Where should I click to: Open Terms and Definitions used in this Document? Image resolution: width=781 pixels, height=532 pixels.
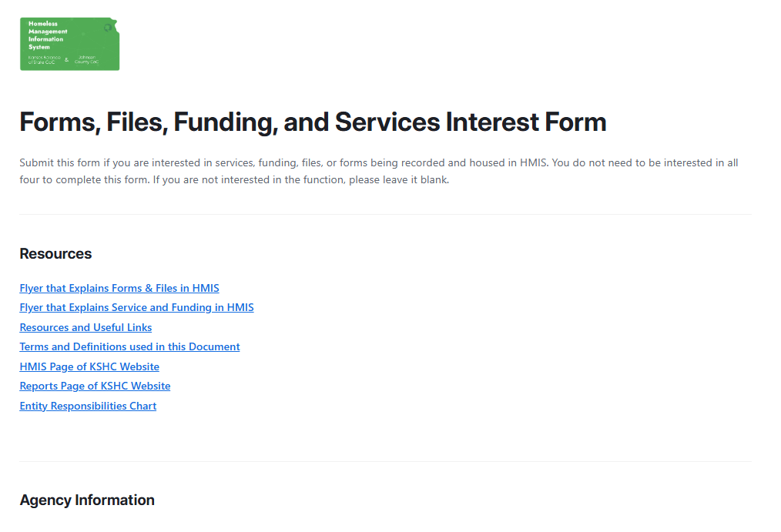[x=129, y=346]
